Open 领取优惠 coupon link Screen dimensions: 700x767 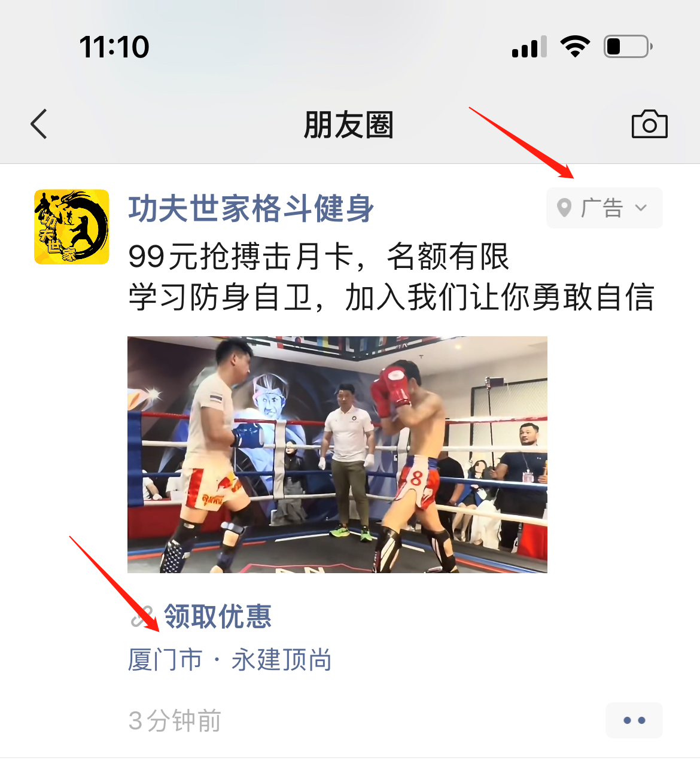click(218, 617)
